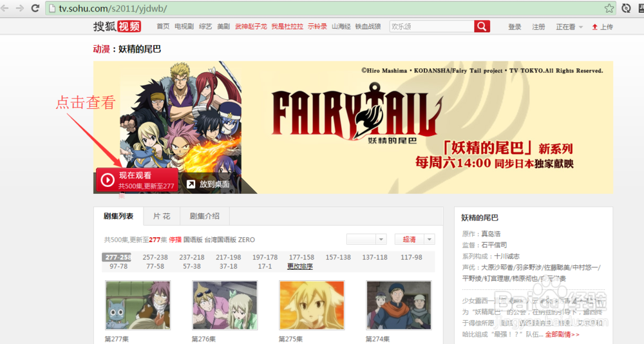
Task: Open the 山海经 link
Action: 341,26
